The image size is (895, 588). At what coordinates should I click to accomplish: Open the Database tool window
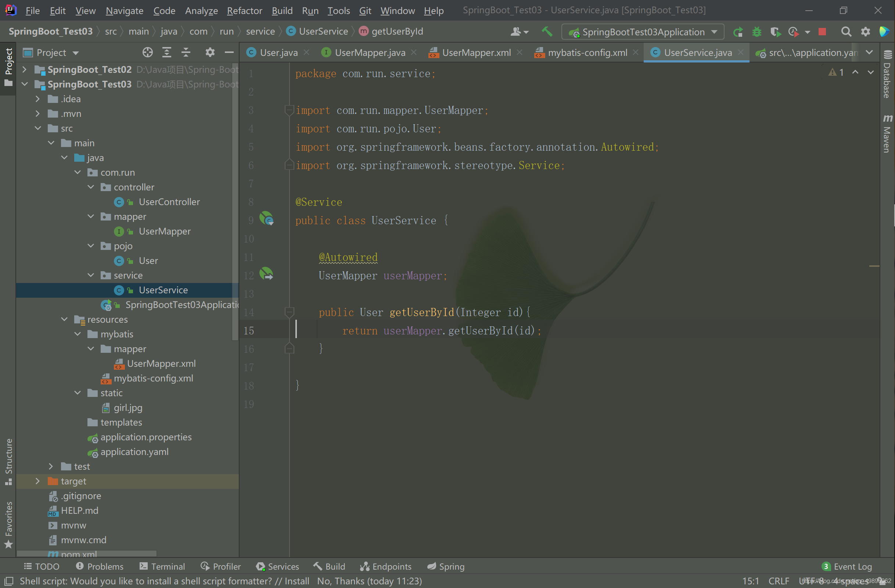point(887,74)
